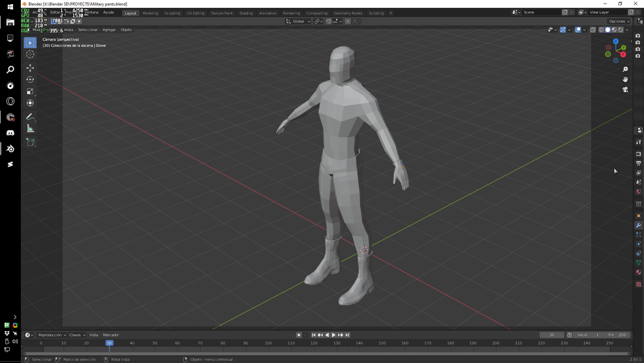
Task: Pick the Annotate tool
Action: 30,117
